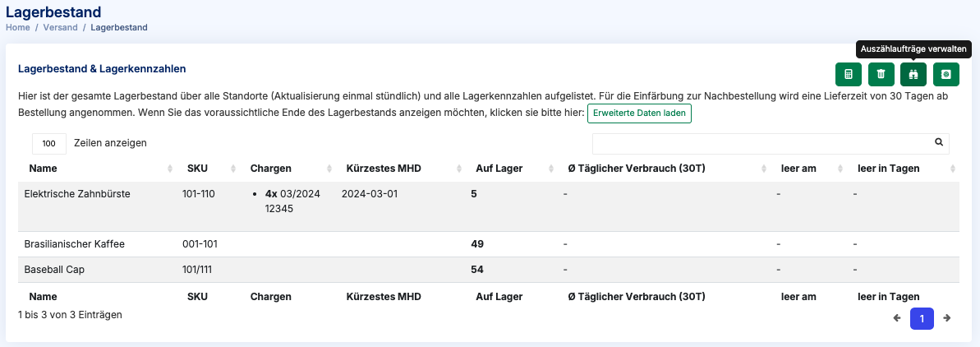Image resolution: width=980 pixels, height=347 pixels.
Task: Go to the previous page arrow
Action: 897,318
